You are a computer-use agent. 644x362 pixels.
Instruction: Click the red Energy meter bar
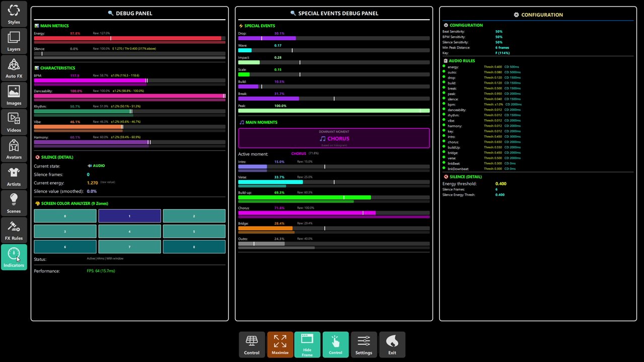[x=129, y=38]
